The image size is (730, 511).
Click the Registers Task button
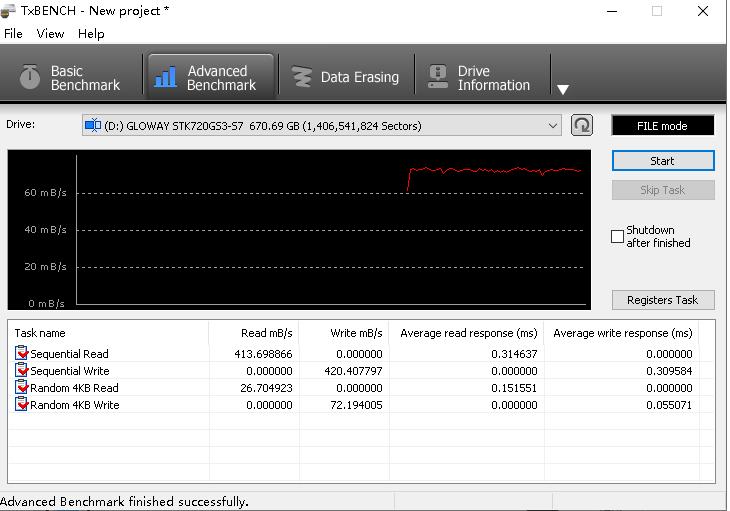tap(662, 300)
